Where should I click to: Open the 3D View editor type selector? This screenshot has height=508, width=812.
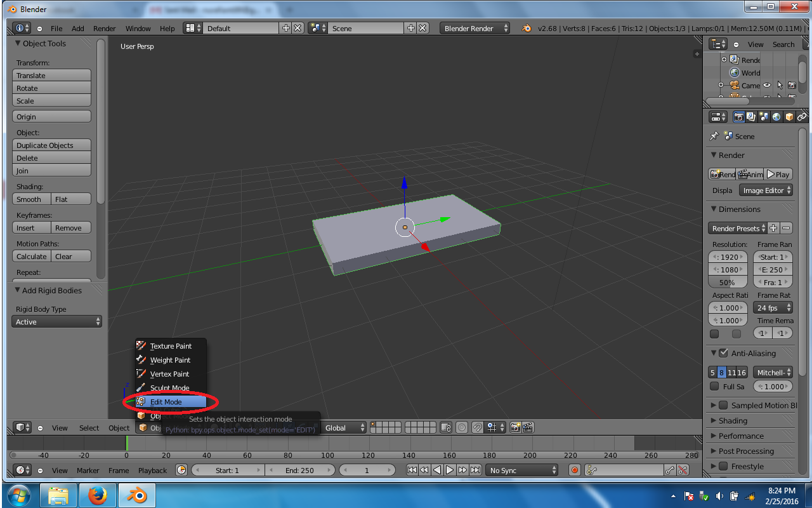22,427
